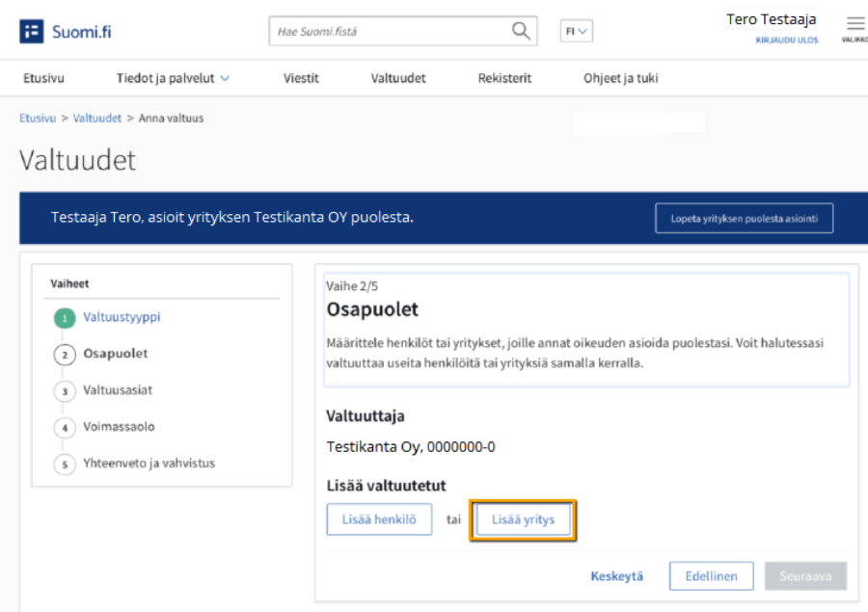Expand Tiedot ja palvelut menu
Viewport: 868px width, 612px height.
pos(173,78)
